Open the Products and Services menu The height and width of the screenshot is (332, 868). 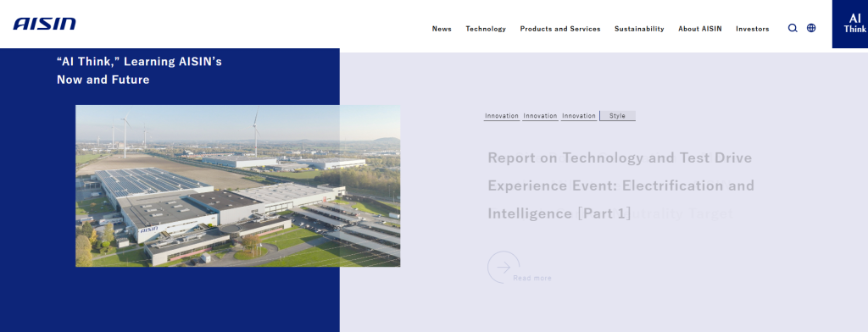tap(560, 29)
